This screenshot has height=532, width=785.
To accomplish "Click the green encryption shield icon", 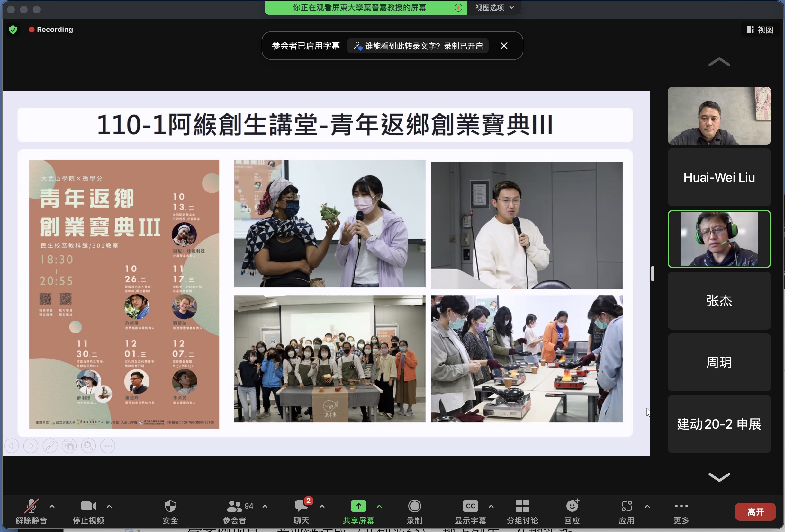I will (13, 30).
